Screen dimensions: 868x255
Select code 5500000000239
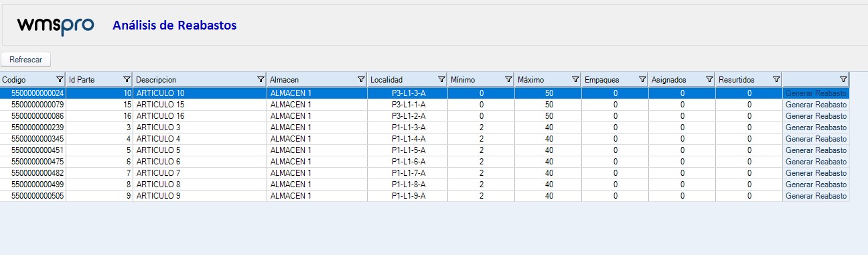pos(33,127)
